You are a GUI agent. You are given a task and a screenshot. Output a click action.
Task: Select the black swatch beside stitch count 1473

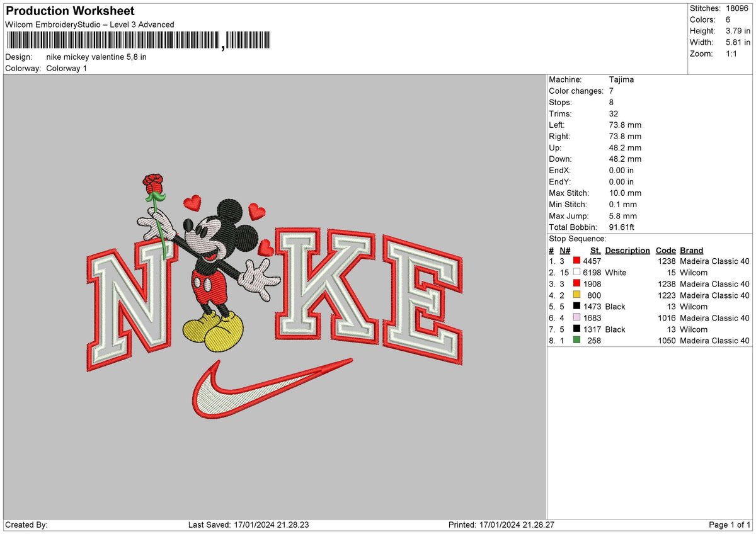tap(576, 307)
